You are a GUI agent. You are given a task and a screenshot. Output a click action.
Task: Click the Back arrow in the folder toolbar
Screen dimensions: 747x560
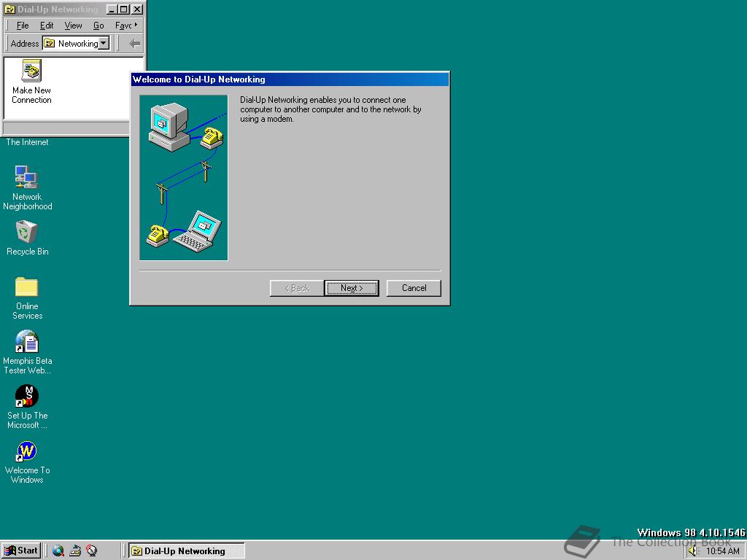point(134,43)
